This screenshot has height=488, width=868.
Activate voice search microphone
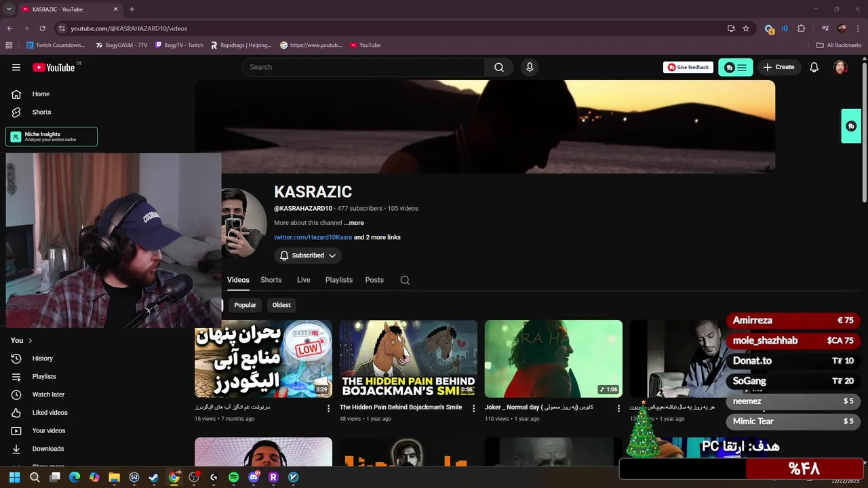point(530,67)
